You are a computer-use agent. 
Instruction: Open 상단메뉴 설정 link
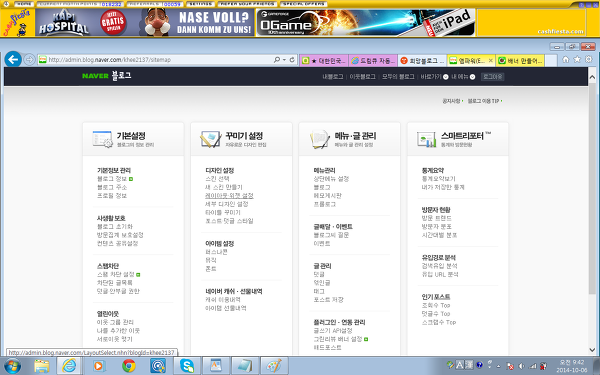(x=331, y=179)
